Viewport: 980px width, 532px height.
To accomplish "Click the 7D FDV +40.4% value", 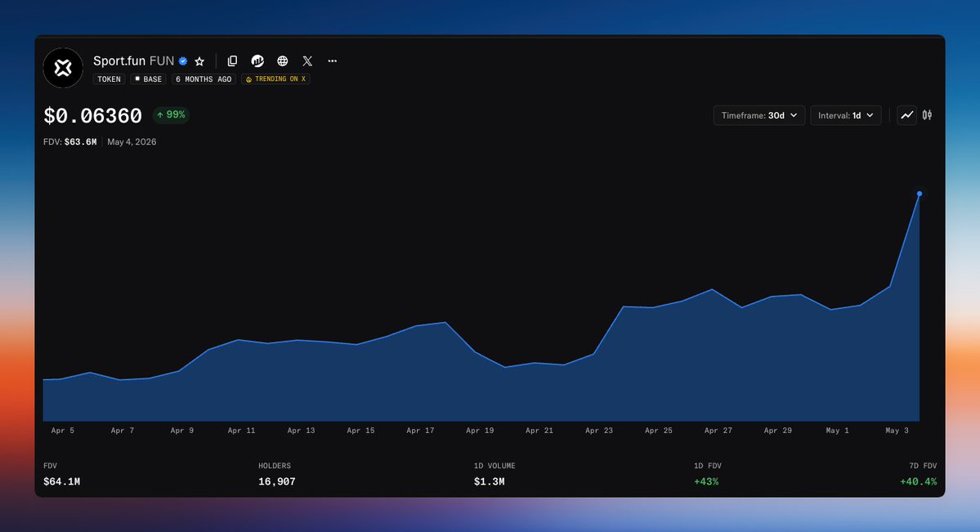I will tap(918, 482).
